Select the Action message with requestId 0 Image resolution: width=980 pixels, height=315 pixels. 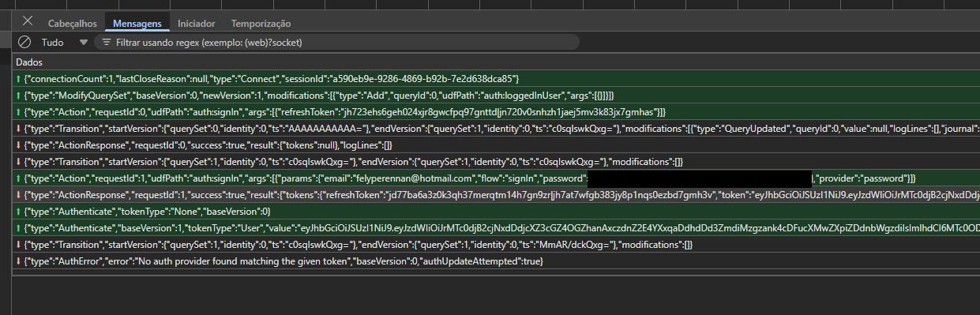(496, 112)
